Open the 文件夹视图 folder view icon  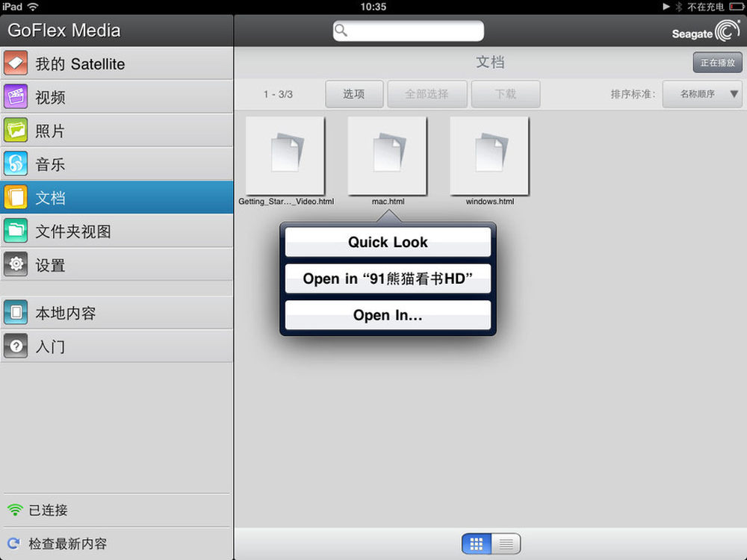pos(16,231)
